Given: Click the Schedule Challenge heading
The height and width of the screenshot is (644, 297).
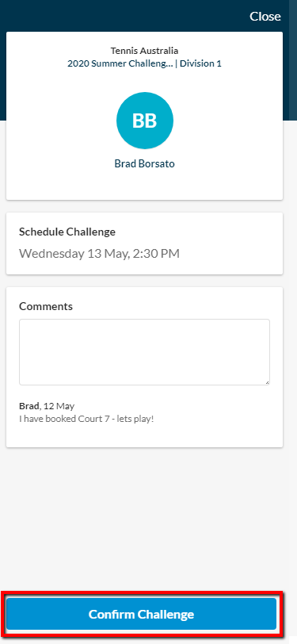Looking at the screenshot, I should (67, 232).
